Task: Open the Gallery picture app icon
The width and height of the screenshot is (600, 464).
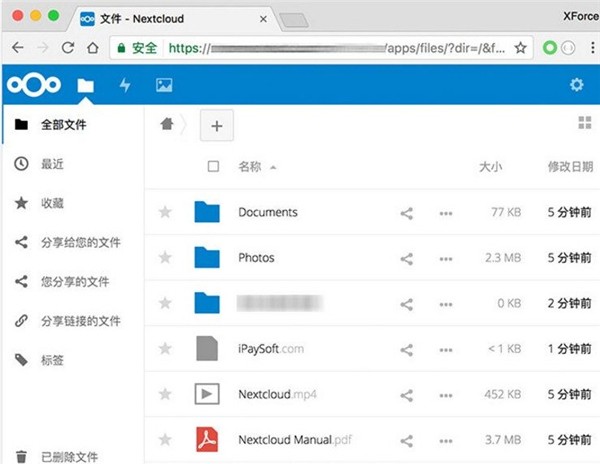Action: [x=164, y=85]
